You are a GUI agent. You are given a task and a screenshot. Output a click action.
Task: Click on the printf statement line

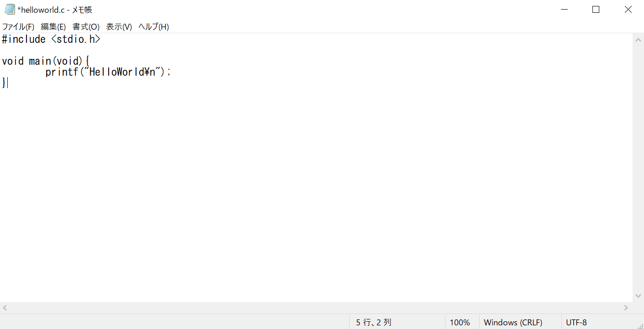tap(108, 72)
